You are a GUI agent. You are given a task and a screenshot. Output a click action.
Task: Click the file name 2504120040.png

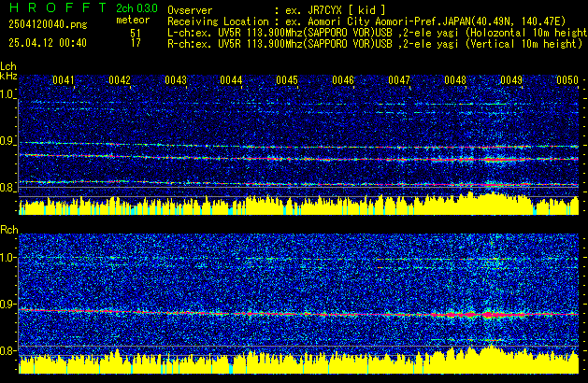(x=48, y=24)
